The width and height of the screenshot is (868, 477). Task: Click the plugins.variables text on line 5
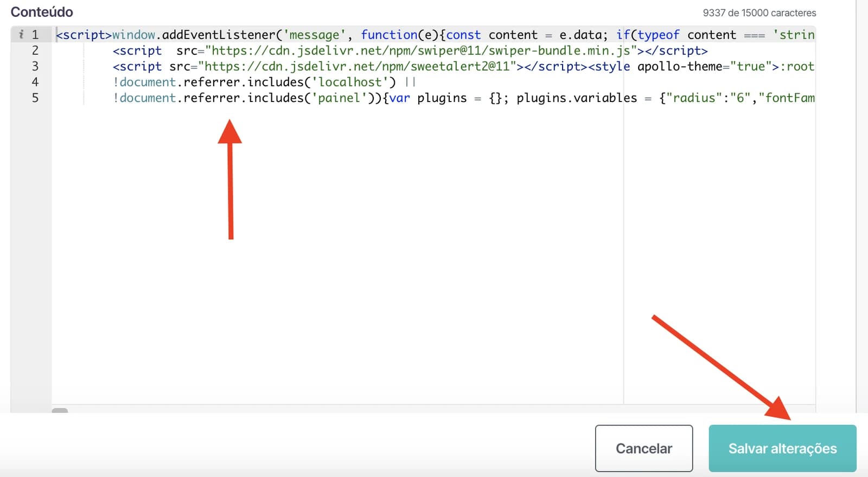pyautogui.click(x=577, y=98)
